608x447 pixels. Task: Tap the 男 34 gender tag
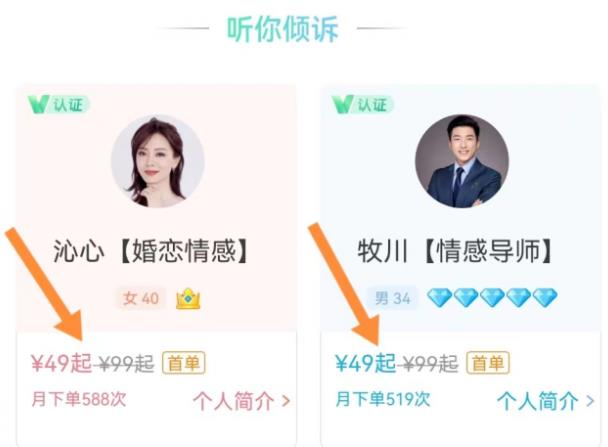tap(393, 299)
